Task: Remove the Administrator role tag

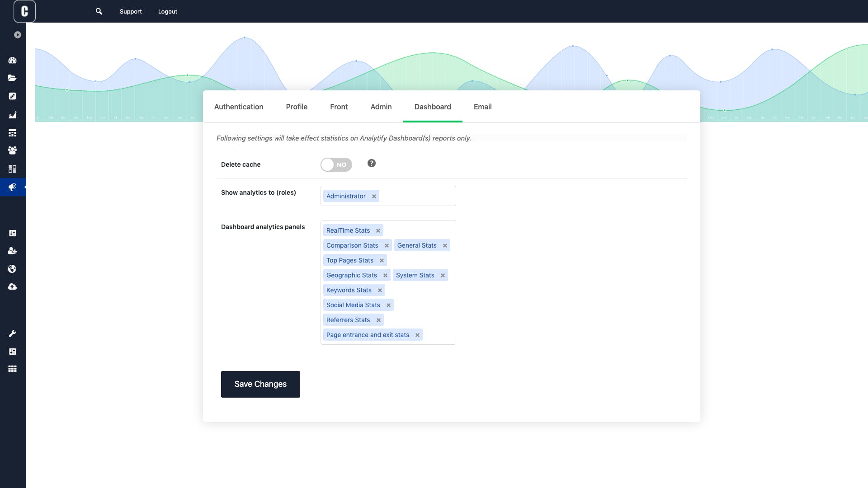Action: point(374,196)
